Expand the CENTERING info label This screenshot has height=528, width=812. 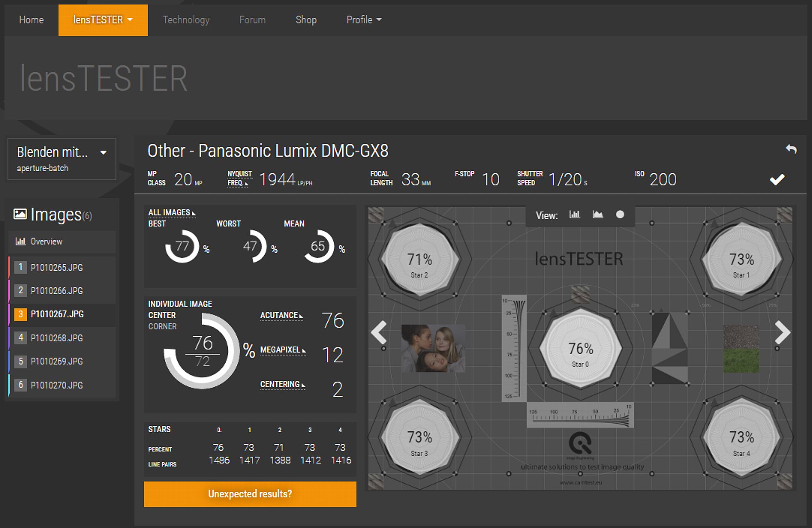coord(282,384)
